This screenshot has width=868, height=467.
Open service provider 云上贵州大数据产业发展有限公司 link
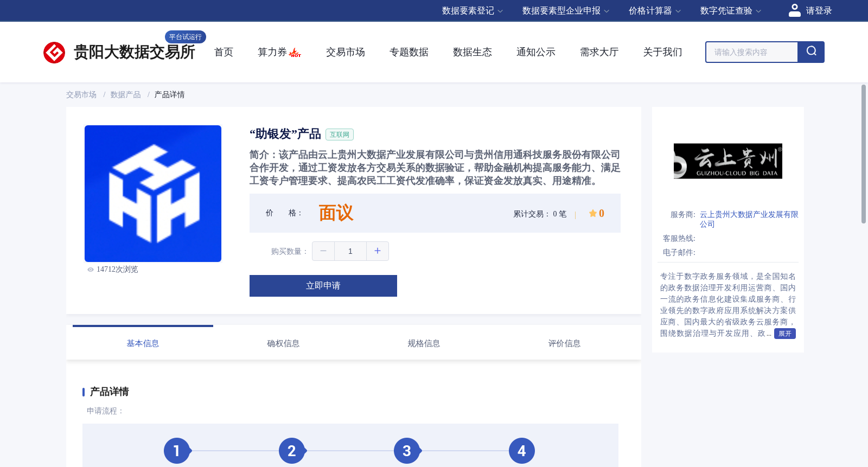[749, 219]
